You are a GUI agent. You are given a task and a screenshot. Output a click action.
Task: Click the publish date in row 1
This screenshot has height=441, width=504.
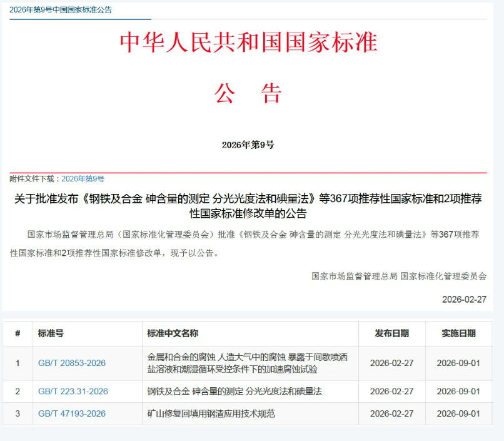pyautogui.click(x=391, y=363)
